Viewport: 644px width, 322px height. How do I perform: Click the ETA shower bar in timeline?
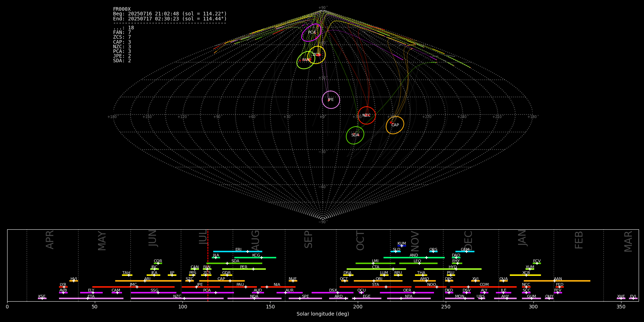[x=91, y=298]
